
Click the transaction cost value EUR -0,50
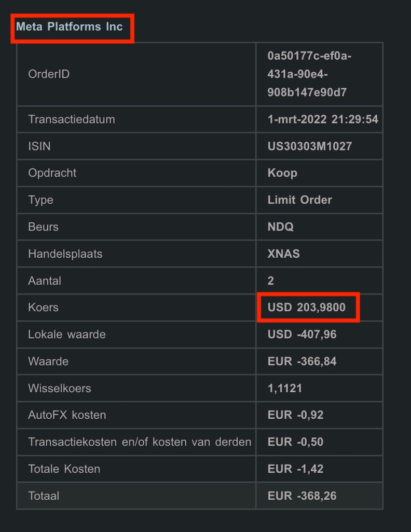point(296,442)
